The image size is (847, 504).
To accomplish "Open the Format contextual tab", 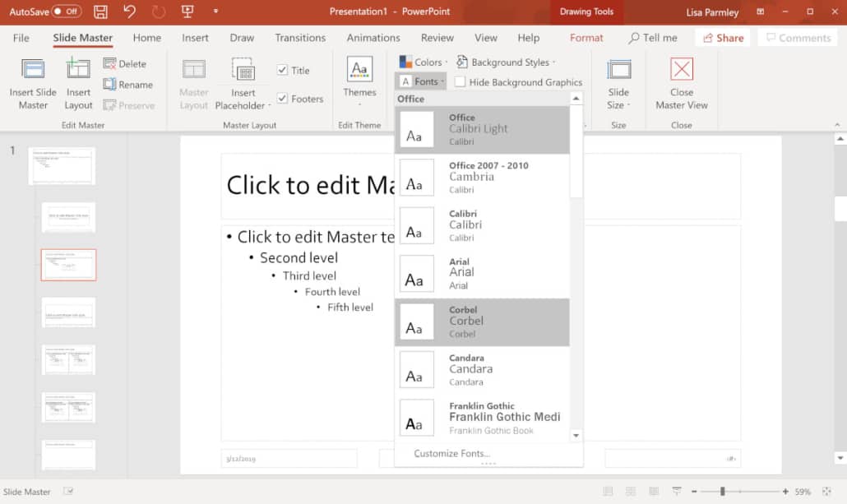I will (x=585, y=38).
